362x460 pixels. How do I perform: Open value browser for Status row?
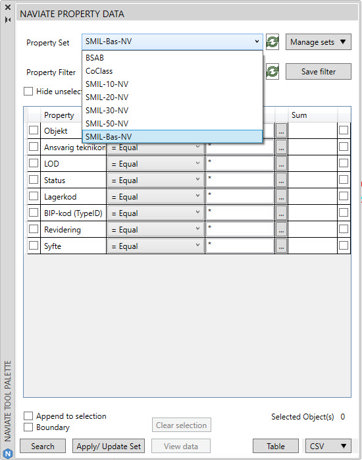click(281, 180)
